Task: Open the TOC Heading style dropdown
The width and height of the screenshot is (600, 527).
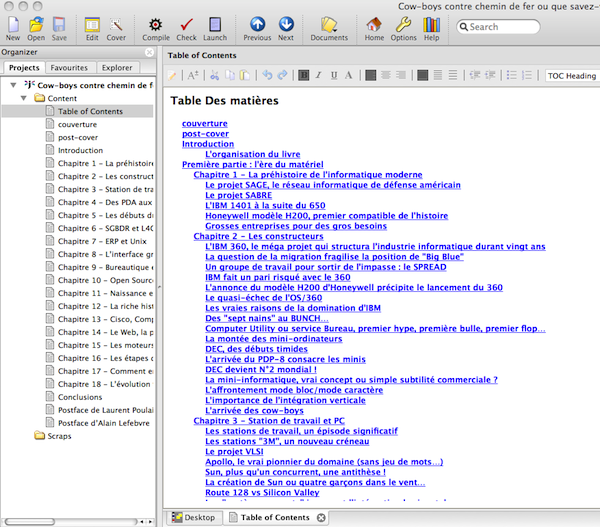Action: coord(572,76)
